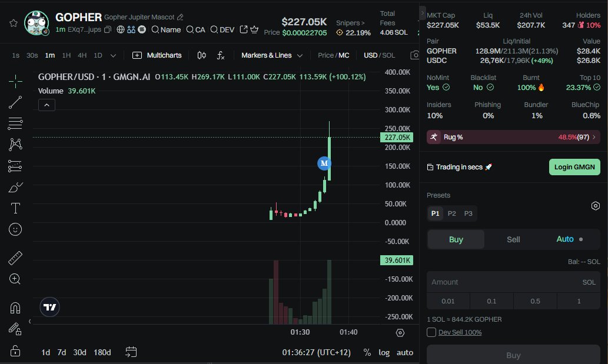608x364 pixels.
Task: Select preset P2
Action: [452, 213]
